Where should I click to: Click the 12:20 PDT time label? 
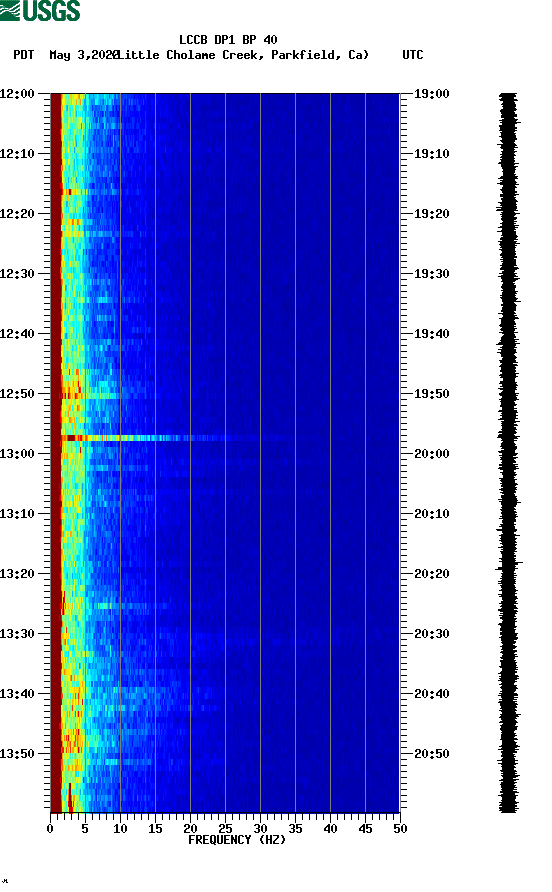pyautogui.click(x=18, y=214)
